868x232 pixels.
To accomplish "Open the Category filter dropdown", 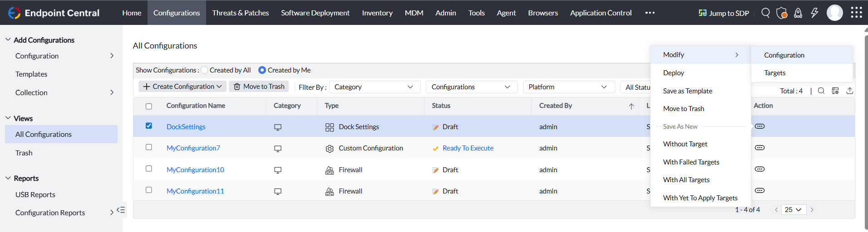I will (x=374, y=87).
